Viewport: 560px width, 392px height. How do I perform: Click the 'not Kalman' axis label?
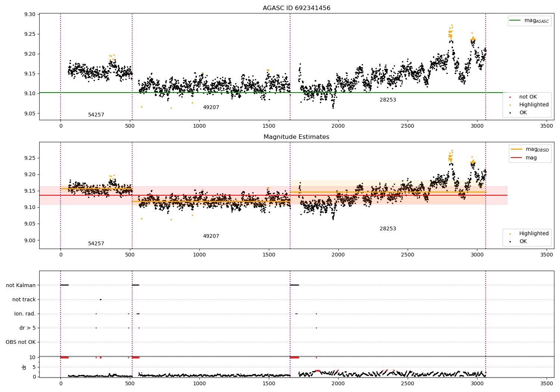[21, 285]
